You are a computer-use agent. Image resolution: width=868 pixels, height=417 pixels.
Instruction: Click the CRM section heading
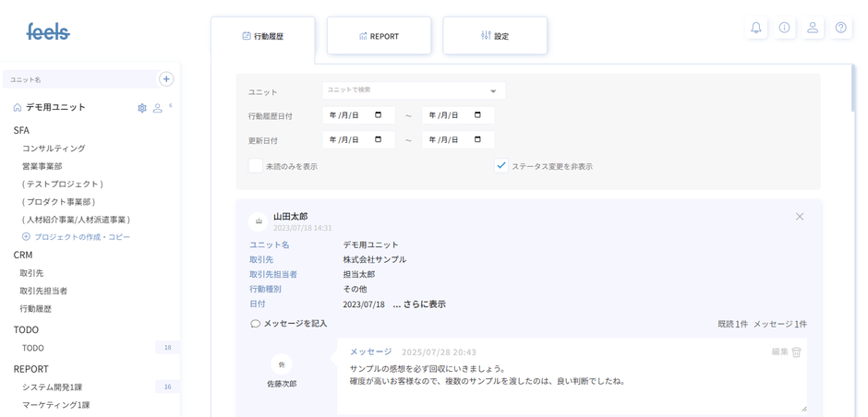click(23, 255)
